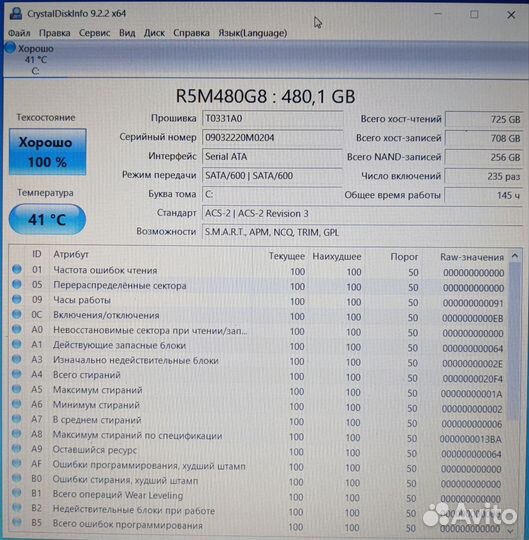Screen dimensions: 529x540
Task: Click the status dot of attribute A0
Action: pyautogui.click(x=17, y=329)
